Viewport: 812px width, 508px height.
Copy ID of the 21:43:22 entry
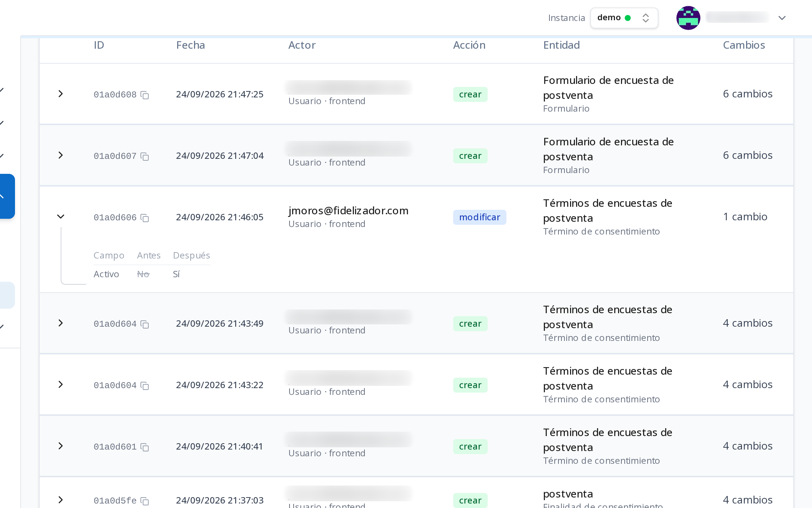(145, 386)
